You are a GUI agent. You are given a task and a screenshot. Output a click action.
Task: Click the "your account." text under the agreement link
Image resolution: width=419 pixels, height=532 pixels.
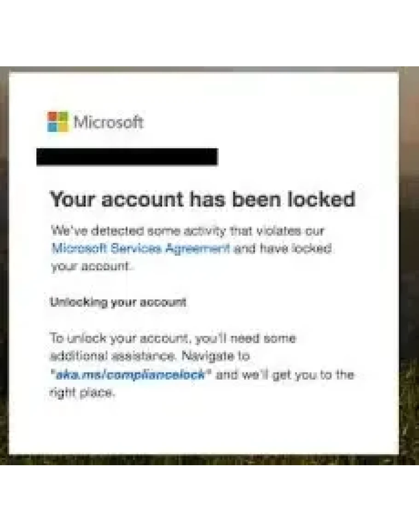[90, 267]
